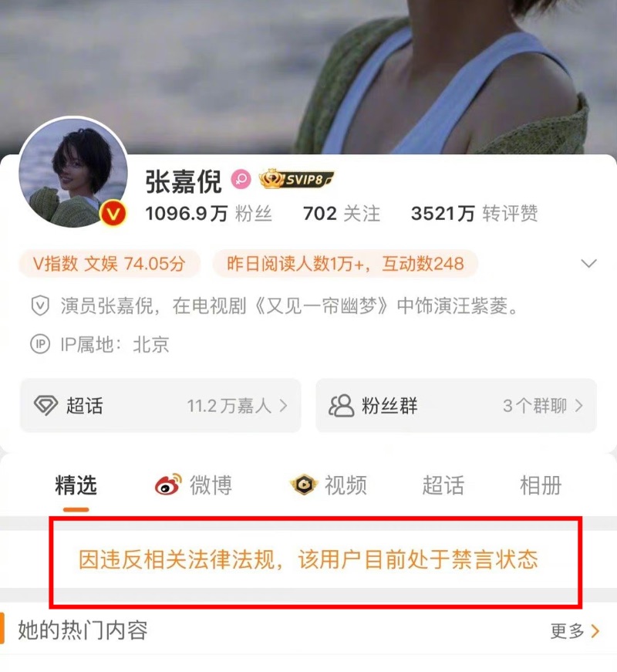Tap the pink female gender icon
This screenshot has width=617, height=672.
[x=241, y=179]
